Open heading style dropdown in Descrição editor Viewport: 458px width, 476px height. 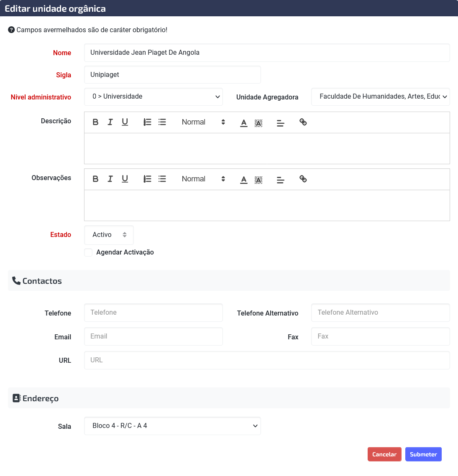[x=203, y=122]
